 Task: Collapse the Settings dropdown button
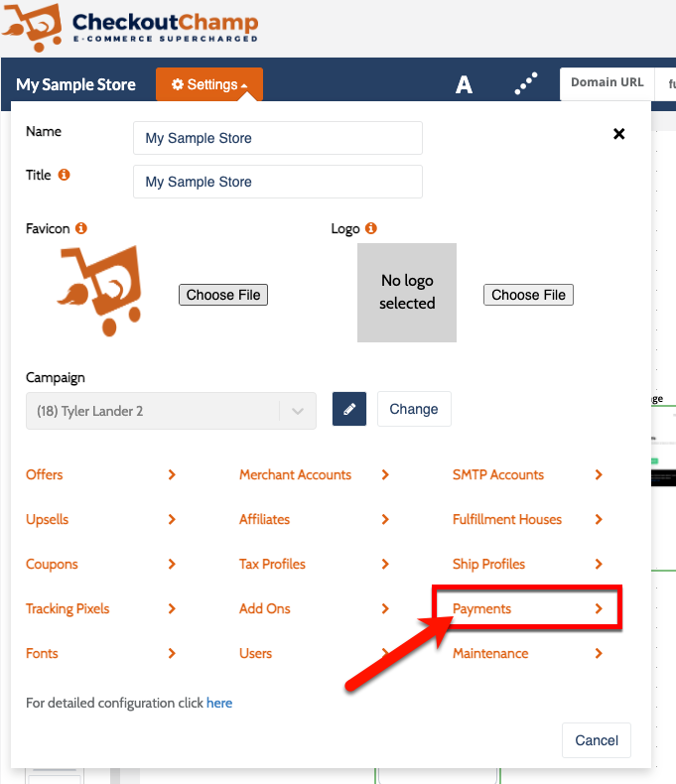pos(209,84)
